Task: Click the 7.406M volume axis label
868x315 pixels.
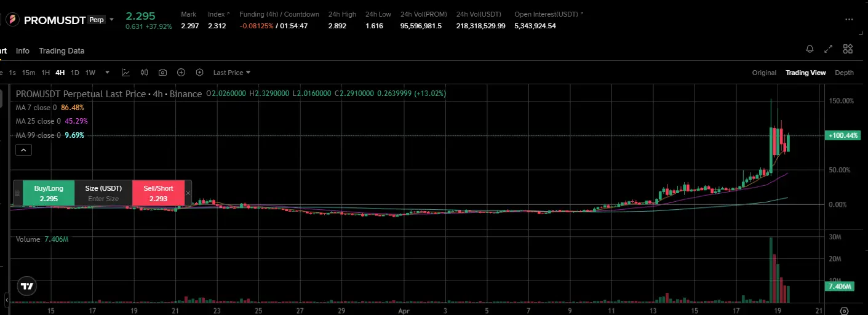Action: click(840, 287)
